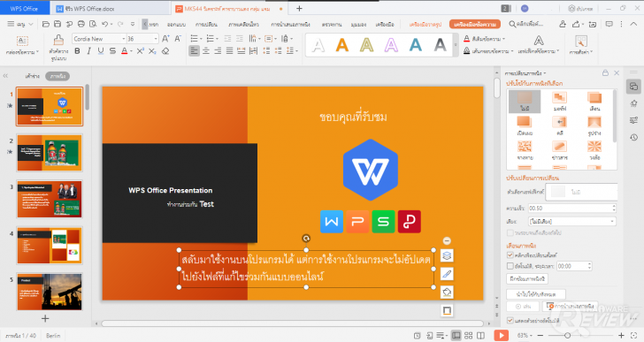Click the Play preview button in transition panel
644x342 pixels.
click(x=523, y=307)
